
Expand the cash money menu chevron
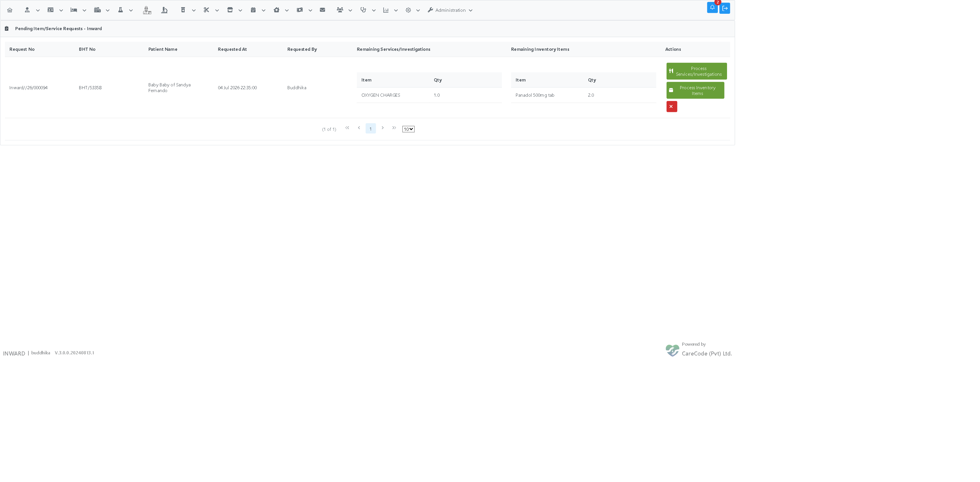pos(310,11)
